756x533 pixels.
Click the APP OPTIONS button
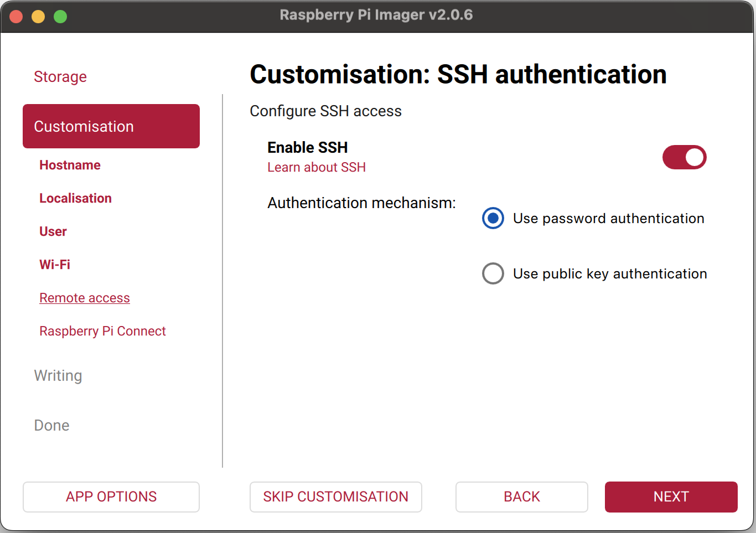tap(111, 496)
